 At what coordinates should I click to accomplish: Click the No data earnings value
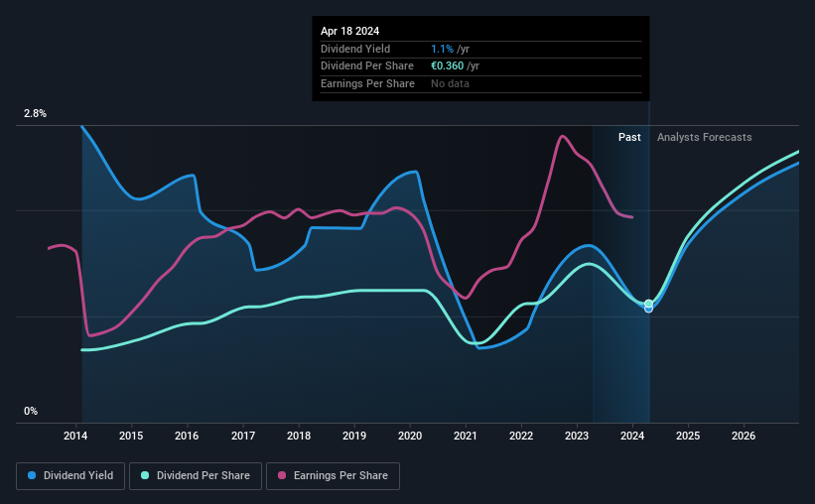(450, 83)
